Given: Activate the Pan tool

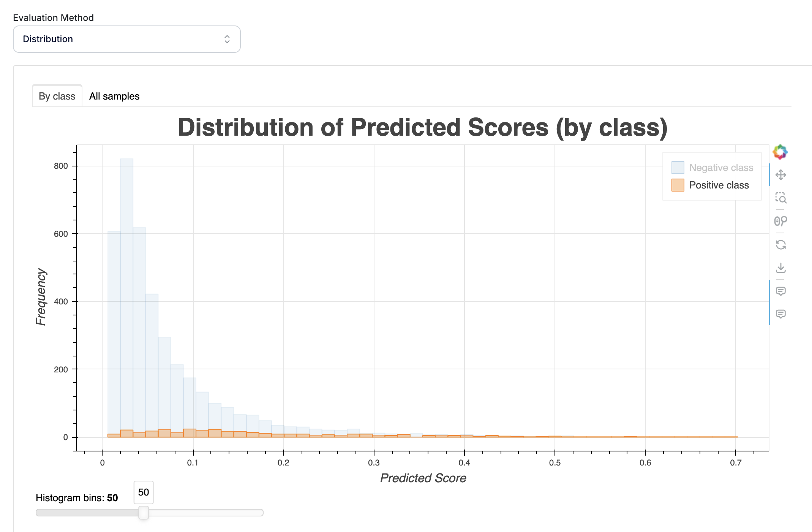Looking at the screenshot, I should (x=780, y=175).
